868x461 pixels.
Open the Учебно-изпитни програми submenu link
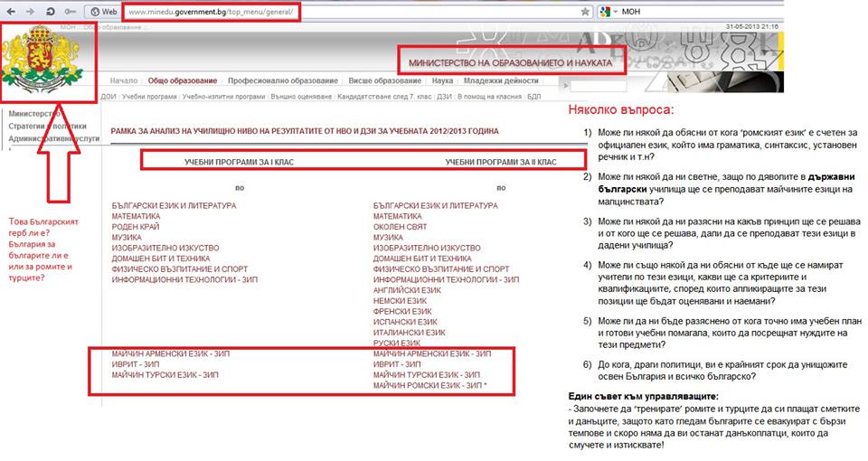(223, 97)
